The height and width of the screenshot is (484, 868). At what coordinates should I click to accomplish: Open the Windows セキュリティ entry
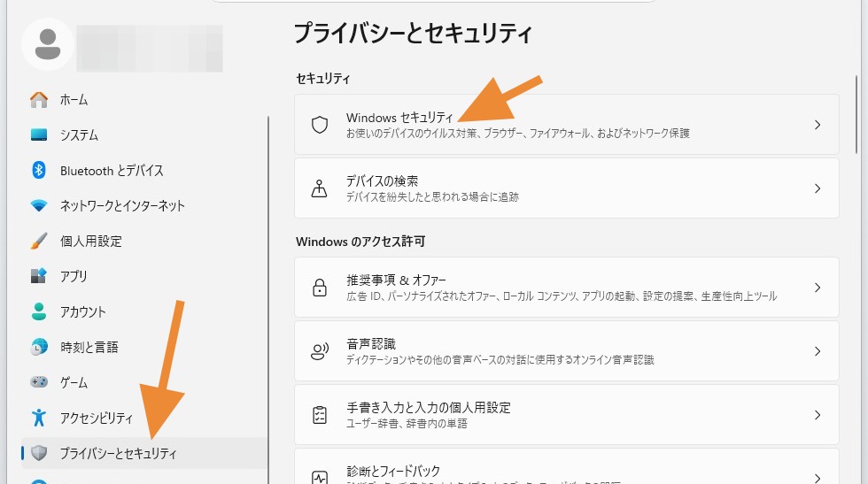tap(567, 125)
